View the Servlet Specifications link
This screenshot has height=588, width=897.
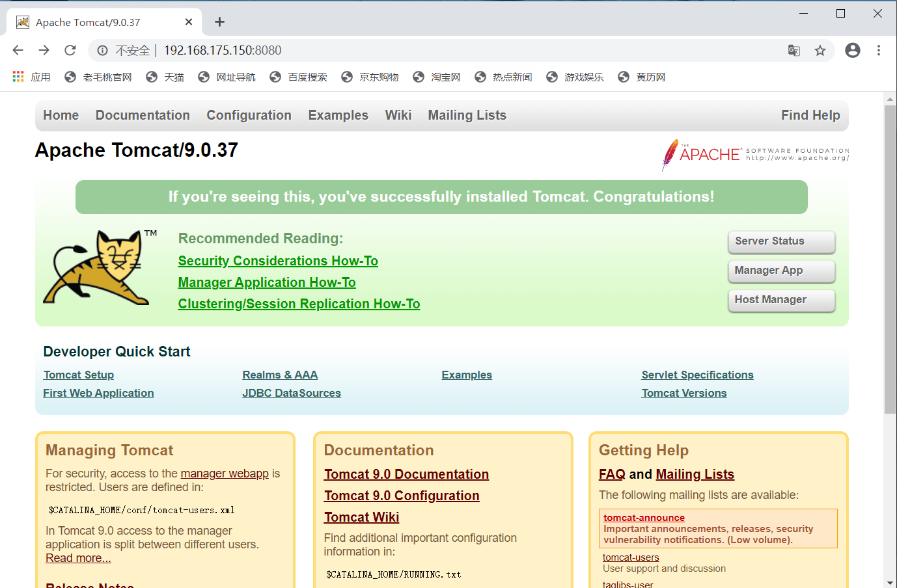[697, 375]
